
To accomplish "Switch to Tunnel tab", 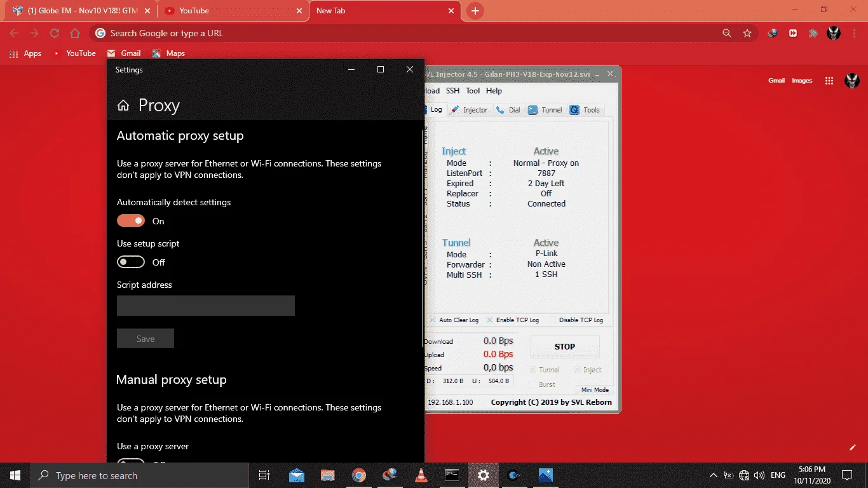I will (x=545, y=110).
